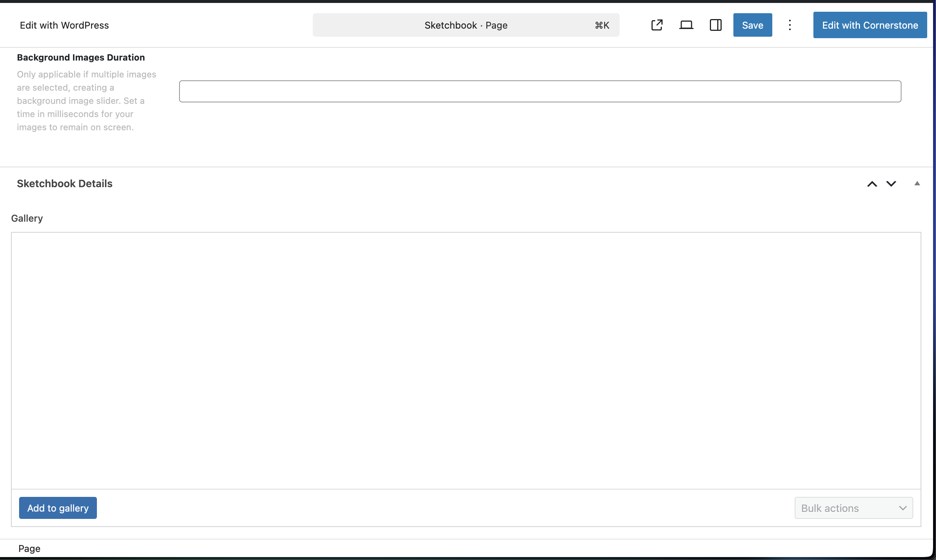Screen dimensions: 936x560
Task: Click the ⌘K command palette shortcut
Action: pos(602,25)
